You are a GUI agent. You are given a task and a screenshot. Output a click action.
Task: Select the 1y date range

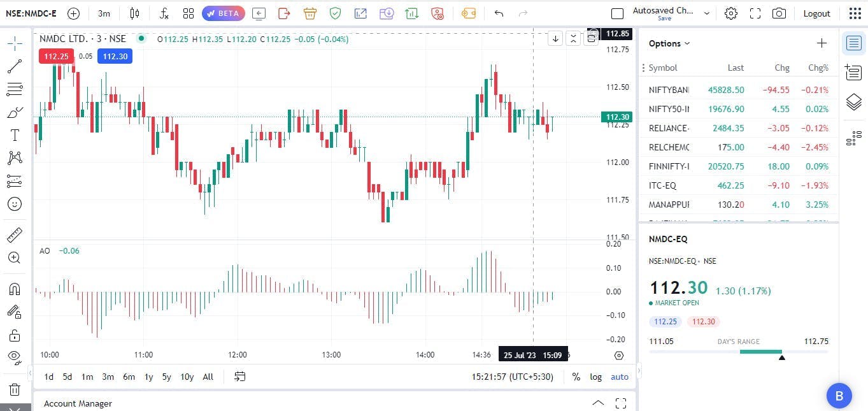click(x=148, y=377)
